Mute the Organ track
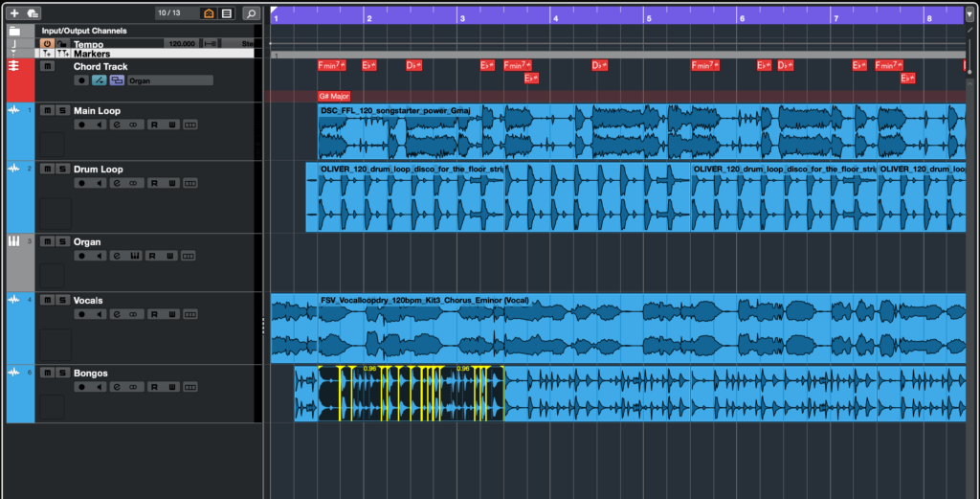 tap(48, 241)
